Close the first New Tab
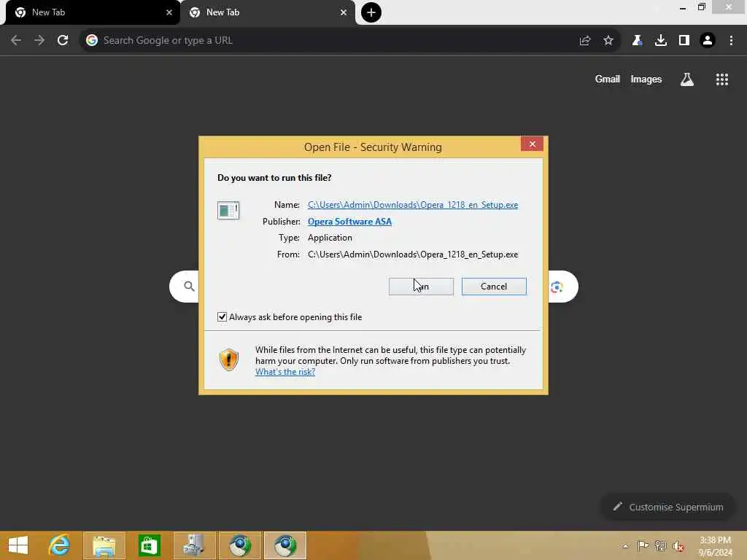This screenshot has width=747, height=560. tap(169, 12)
